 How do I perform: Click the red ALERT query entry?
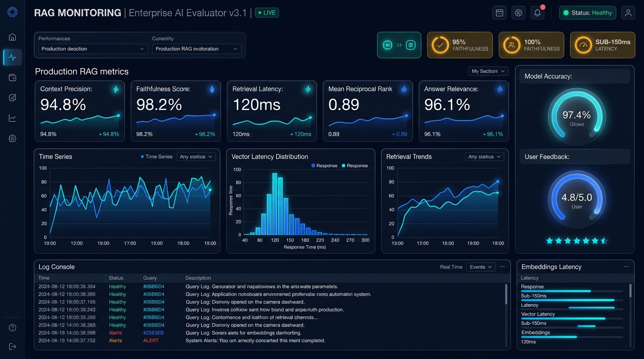[x=151, y=341]
